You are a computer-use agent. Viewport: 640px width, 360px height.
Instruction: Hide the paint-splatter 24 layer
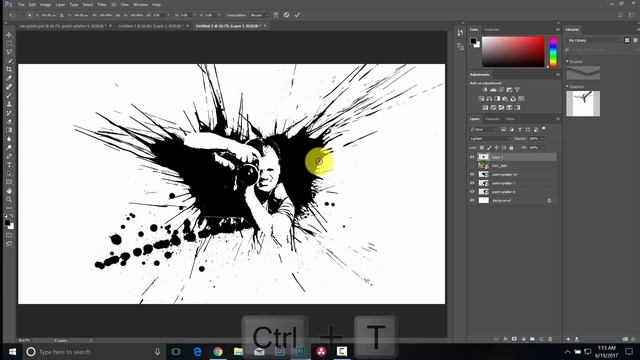point(472,174)
